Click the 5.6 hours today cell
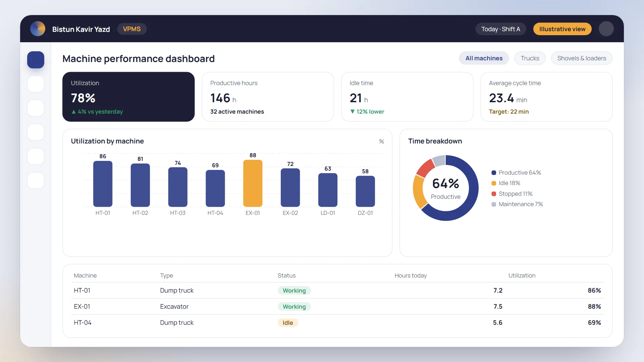The image size is (644, 362). tap(498, 323)
